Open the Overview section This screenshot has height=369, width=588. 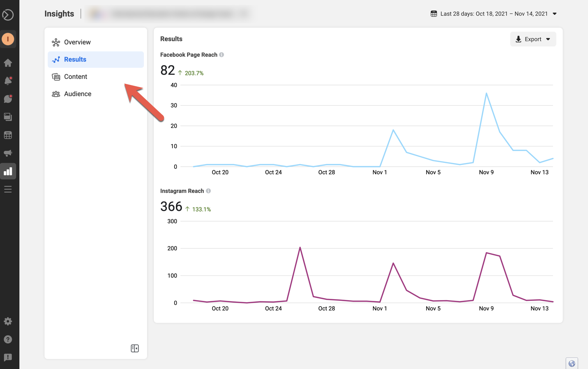point(96,42)
